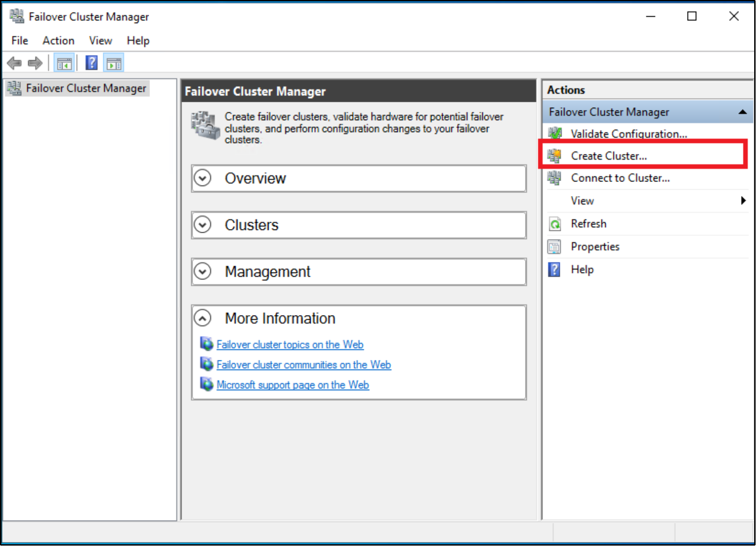756x546 pixels.
Task: Click the Create Cluster icon in Actions
Action: tap(554, 156)
